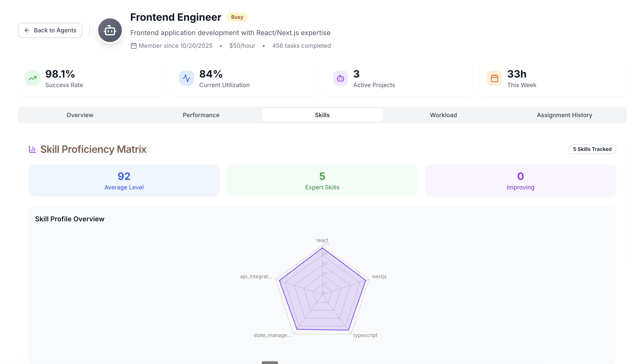The width and height of the screenshot is (643, 364).
Task: Click the Improving 0 card
Action: (520, 181)
